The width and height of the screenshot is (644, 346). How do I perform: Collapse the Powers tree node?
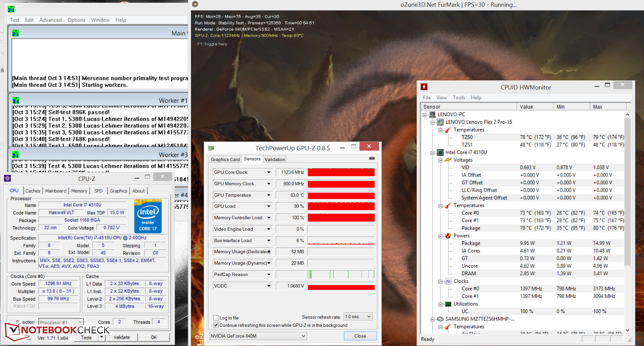pos(441,236)
